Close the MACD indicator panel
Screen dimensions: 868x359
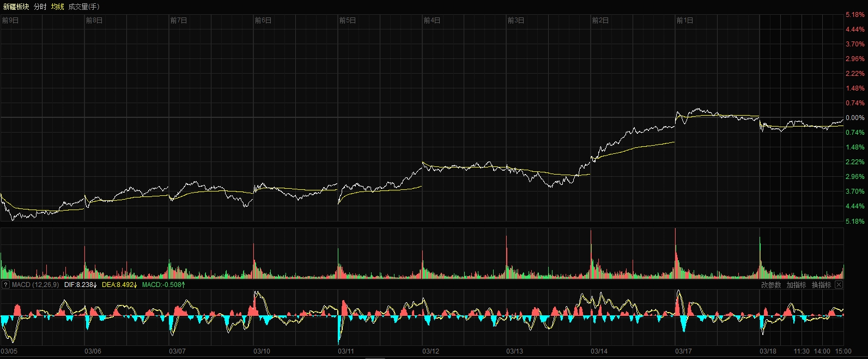click(839, 285)
